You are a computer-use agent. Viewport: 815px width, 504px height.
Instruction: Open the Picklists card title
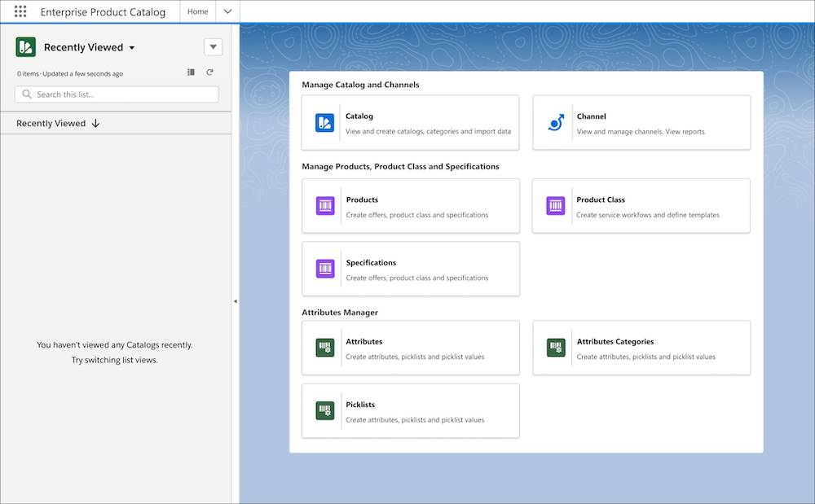[x=360, y=405]
